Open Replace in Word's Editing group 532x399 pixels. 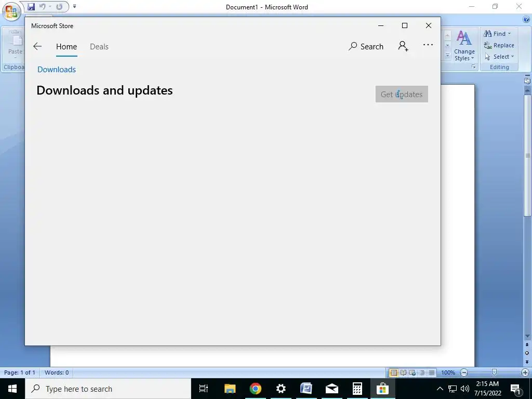click(499, 45)
